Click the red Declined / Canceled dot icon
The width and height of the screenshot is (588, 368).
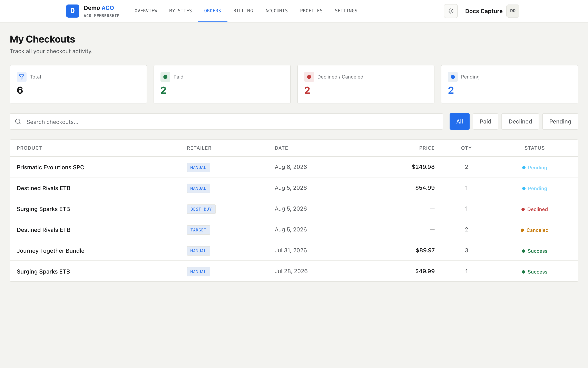[309, 77]
